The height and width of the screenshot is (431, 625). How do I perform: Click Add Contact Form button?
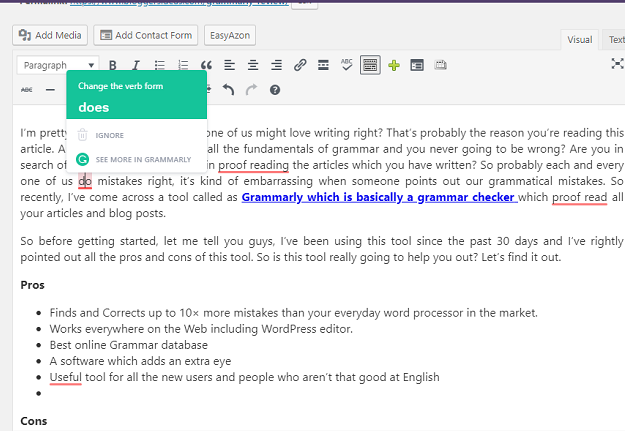pyautogui.click(x=145, y=35)
